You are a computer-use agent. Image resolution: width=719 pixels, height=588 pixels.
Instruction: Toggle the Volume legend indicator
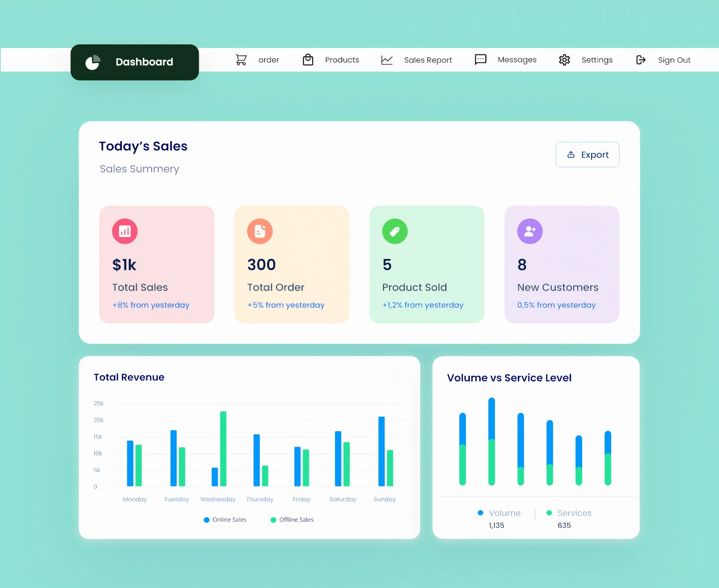click(480, 513)
